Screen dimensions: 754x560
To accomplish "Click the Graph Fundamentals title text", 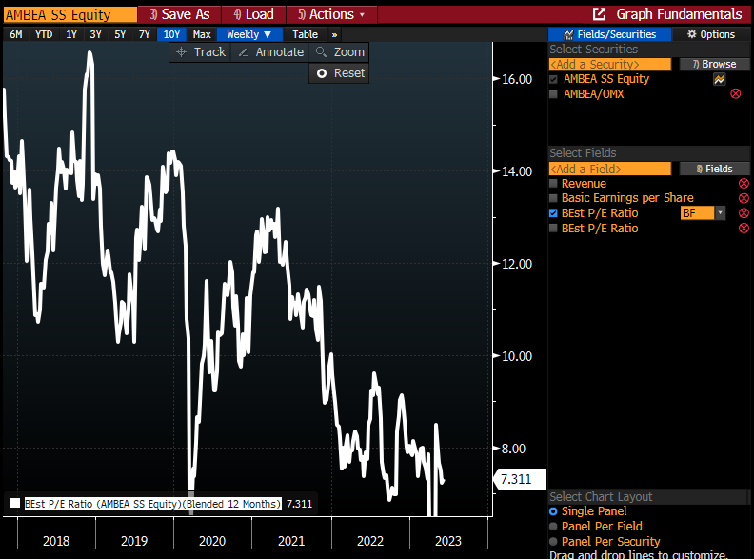I will pyautogui.click(x=679, y=14).
